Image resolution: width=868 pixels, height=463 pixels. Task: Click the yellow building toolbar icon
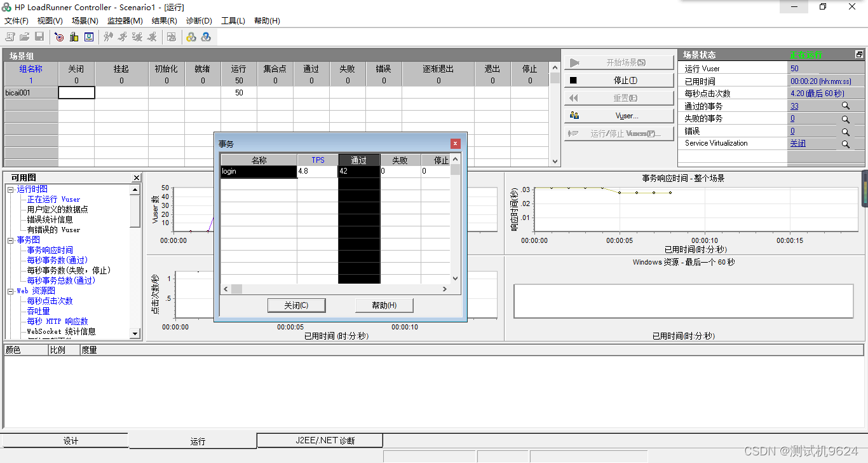pos(74,37)
